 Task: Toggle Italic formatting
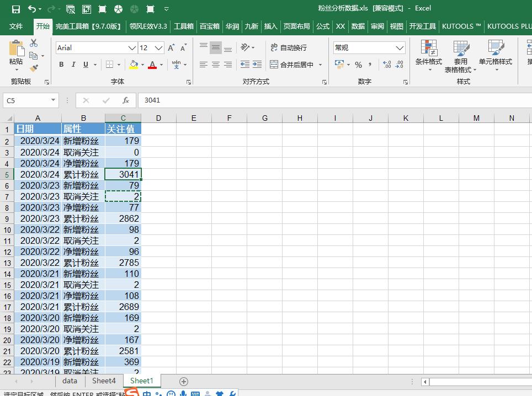pos(72,65)
